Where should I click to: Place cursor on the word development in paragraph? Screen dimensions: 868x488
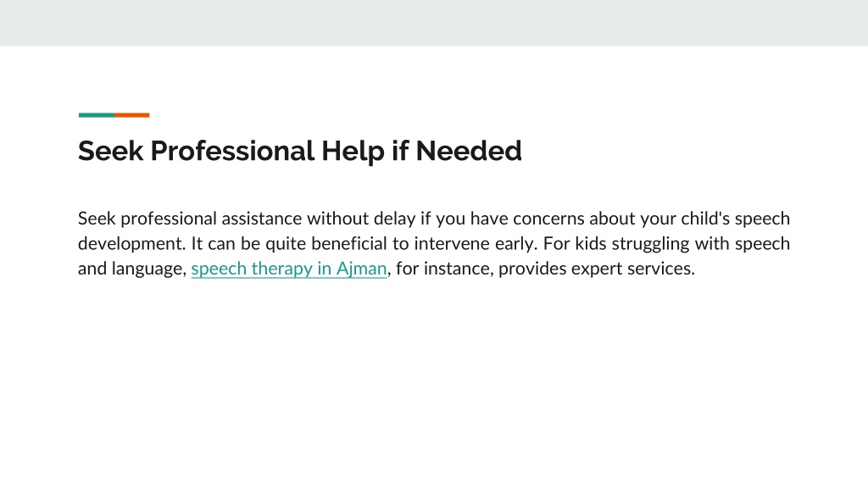pos(131,244)
